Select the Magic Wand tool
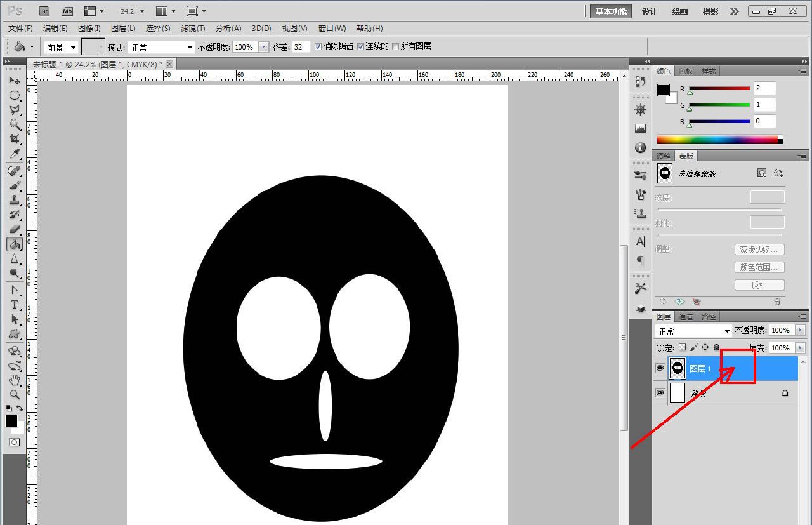The image size is (812, 525). coord(14,124)
